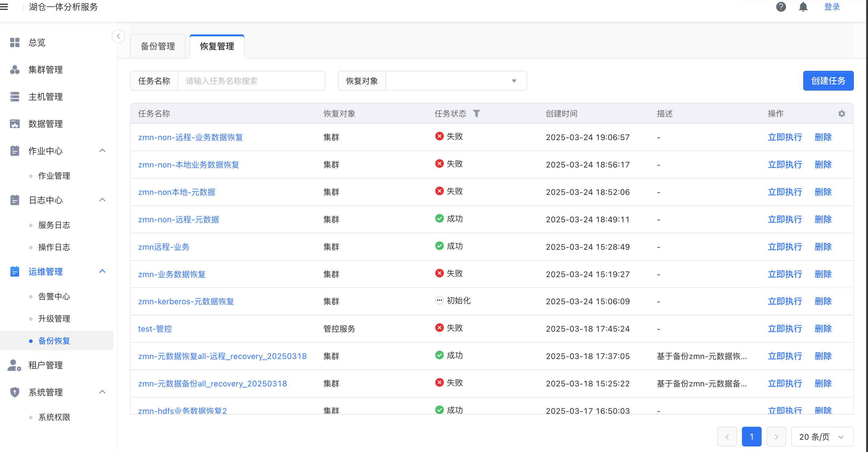The height and width of the screenshot is (452, 868).
Task: Open task zmn-元数据备份all_recovery_20250318
Action: click(213, 383)
